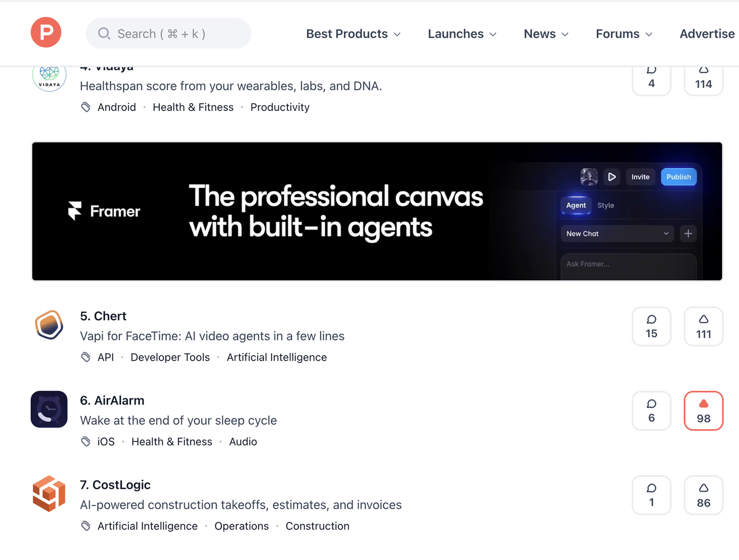Viewport: 739px width, 560px height.
Task: Remove upvote from AirAlarm at 98
Action: click(x=704, y=411)
